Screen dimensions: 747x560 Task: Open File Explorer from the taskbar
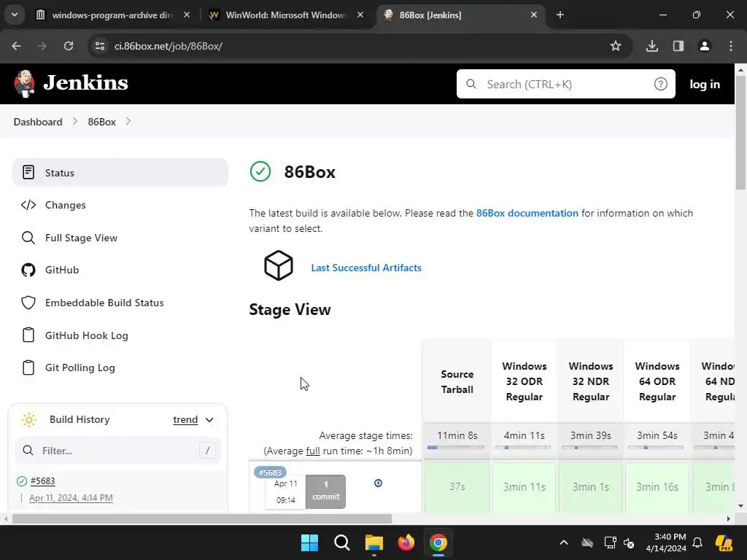[x=374, y=542]
